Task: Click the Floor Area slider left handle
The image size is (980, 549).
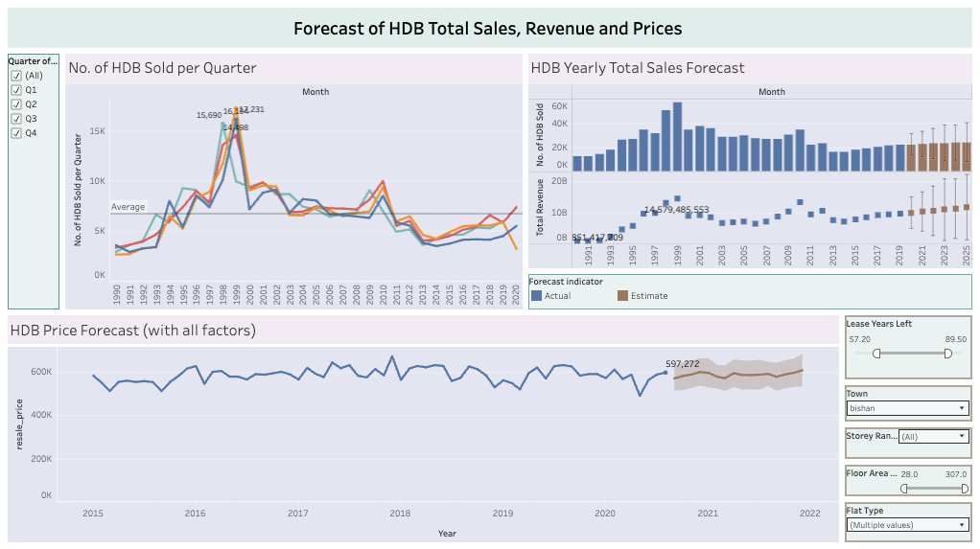Action: 904,489
